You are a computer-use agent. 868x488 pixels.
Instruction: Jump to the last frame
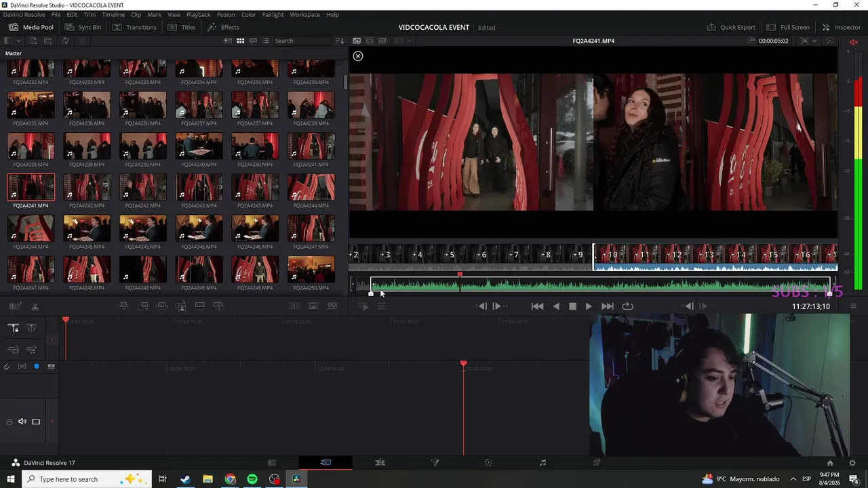tap(607, 306)
